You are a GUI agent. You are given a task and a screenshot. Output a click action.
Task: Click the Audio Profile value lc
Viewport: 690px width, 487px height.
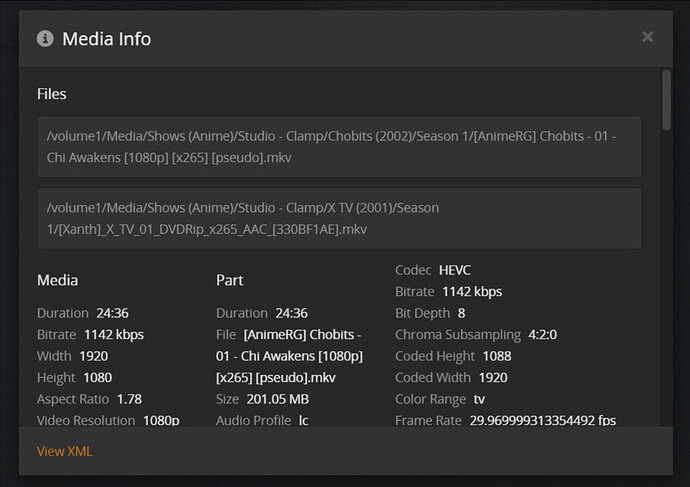tap(304, 421)
